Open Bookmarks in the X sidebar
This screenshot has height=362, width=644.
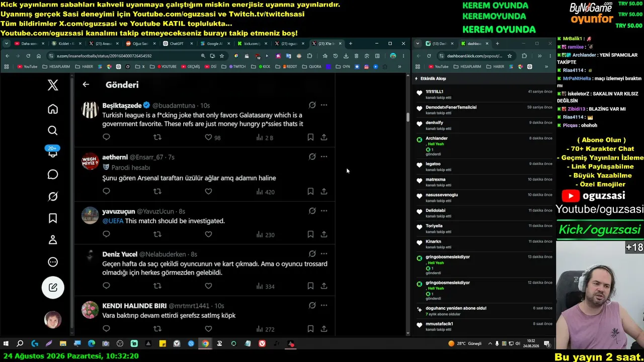53,218
